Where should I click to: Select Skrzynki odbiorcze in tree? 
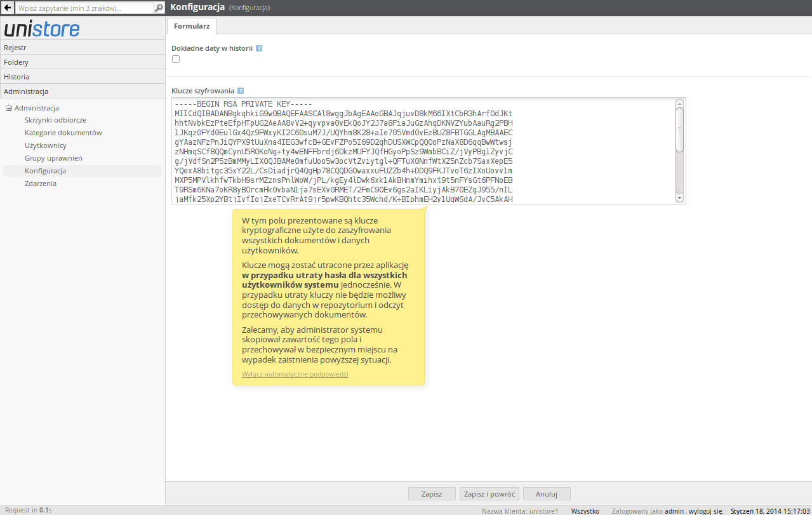pyautogui.click(x=55, y=120)
